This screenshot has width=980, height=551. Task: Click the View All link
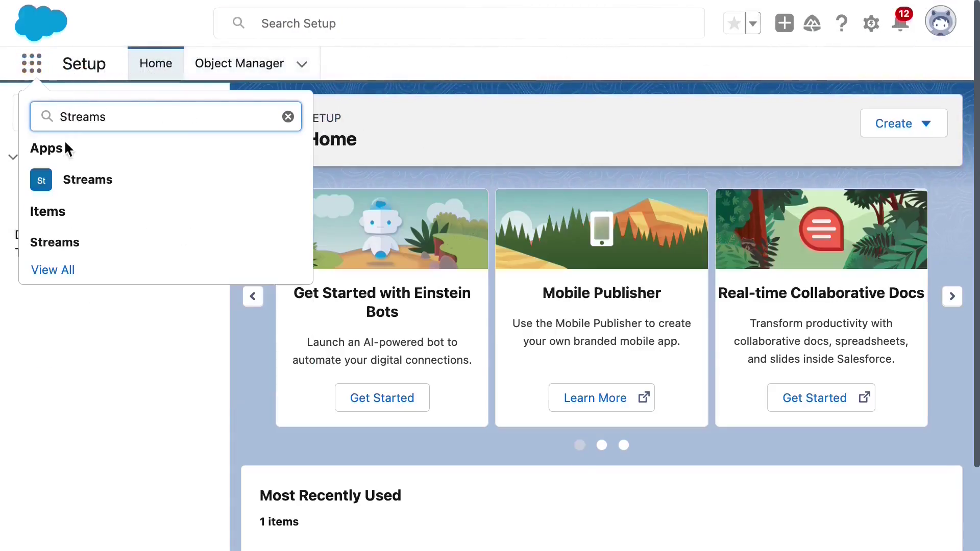(x=53, y=270)
